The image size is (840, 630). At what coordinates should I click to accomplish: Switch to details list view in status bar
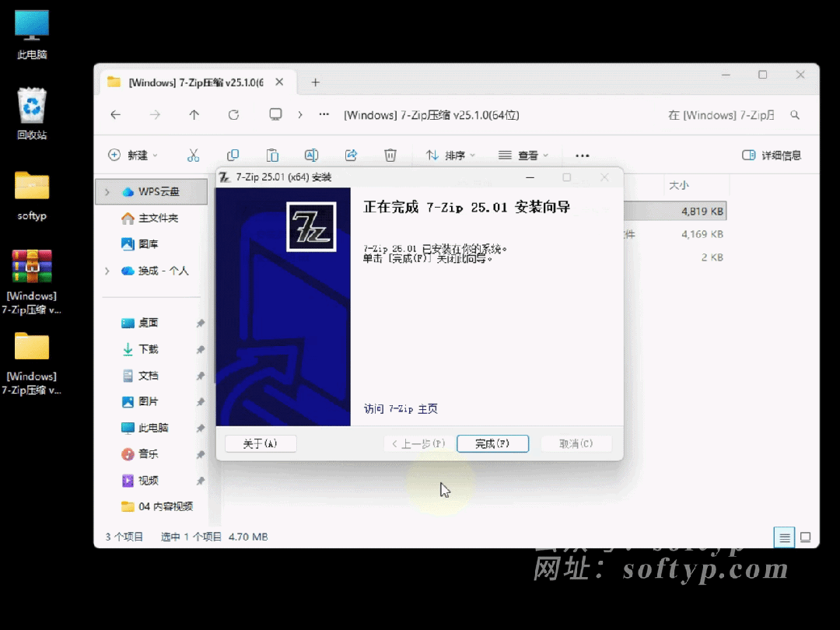pos(784,537)
